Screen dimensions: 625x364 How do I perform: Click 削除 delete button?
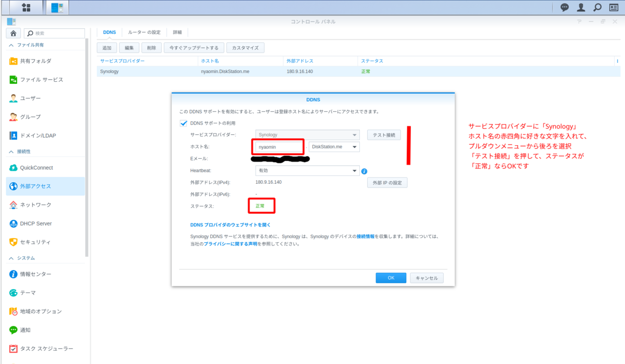(x=152, y=48)
